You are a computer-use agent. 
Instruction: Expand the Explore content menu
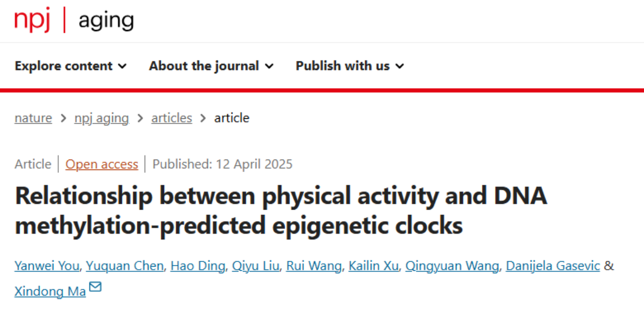pyautogui.click(x=70, y=66)
